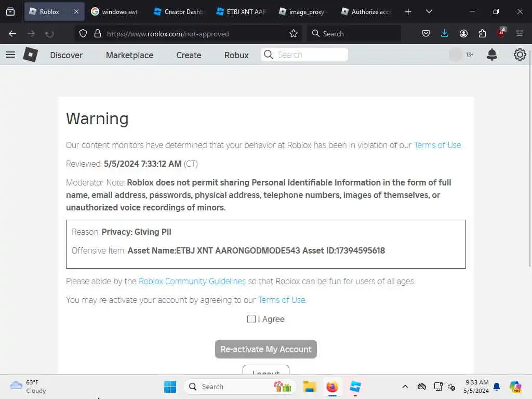
Task: Expand the list all tabs dropdown
Action: click(x=429, y=11)
